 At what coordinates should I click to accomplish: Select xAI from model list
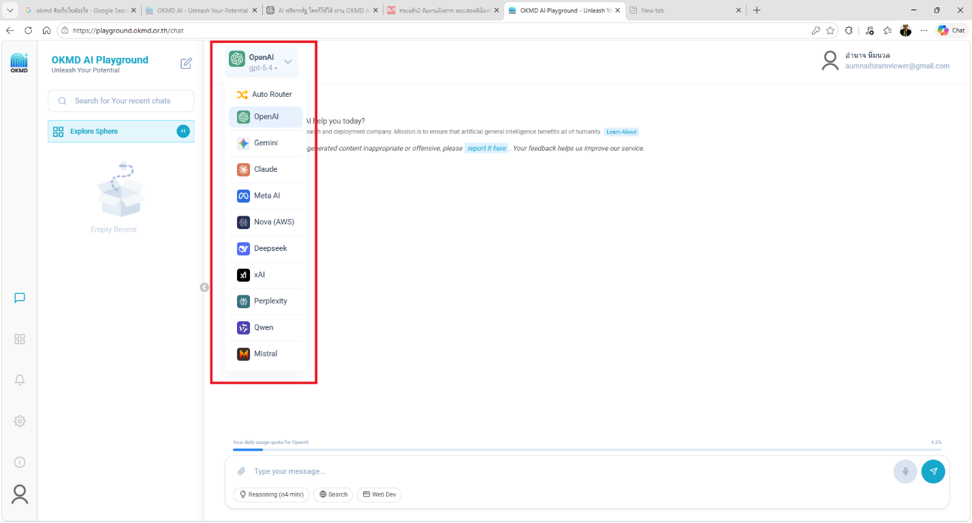(x=265, y=275)
